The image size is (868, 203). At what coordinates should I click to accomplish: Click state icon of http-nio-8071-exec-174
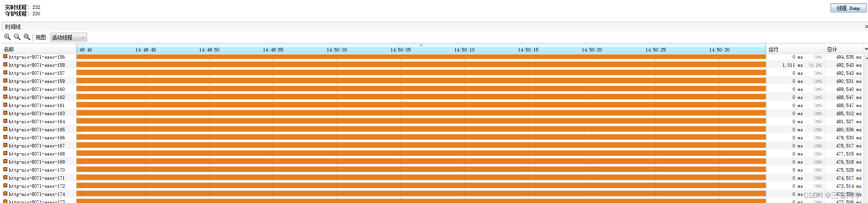(6, 194)
